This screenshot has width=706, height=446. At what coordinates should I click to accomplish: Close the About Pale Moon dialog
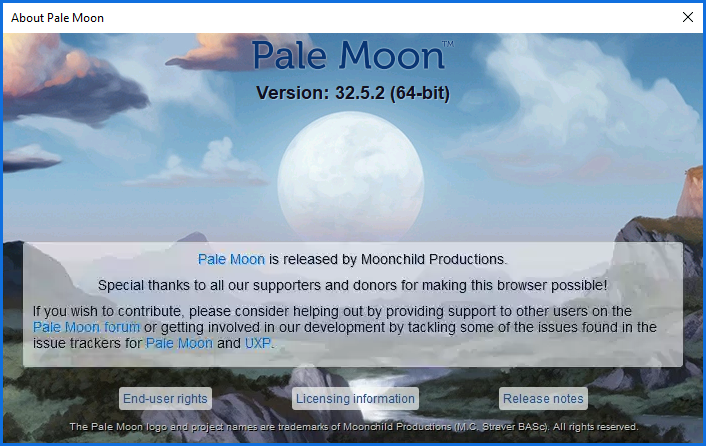point(688,18)
